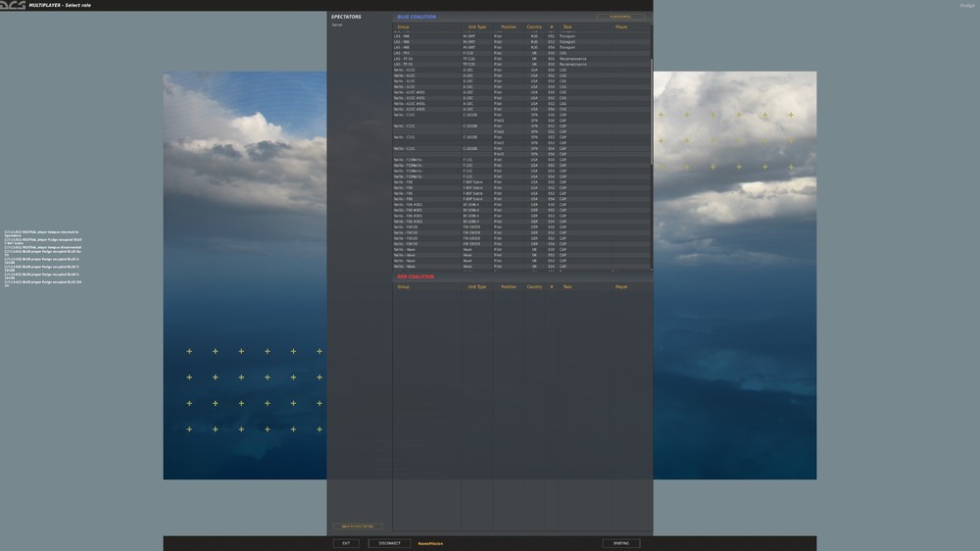Click the Pudge player name label

click(x=967, y=6)
